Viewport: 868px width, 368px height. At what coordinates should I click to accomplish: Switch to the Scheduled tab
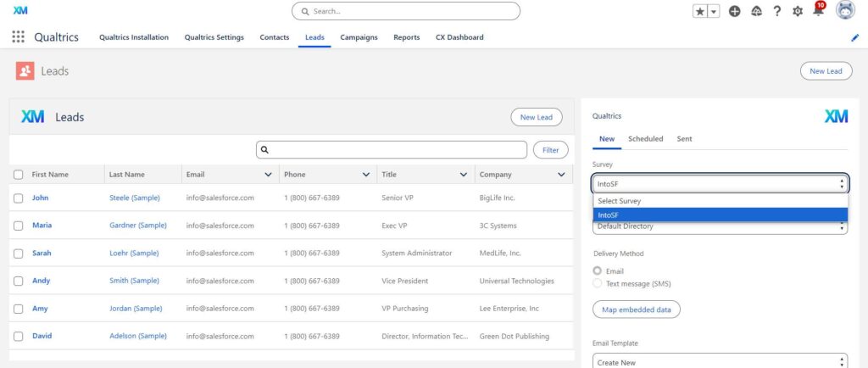click(645, 138)
